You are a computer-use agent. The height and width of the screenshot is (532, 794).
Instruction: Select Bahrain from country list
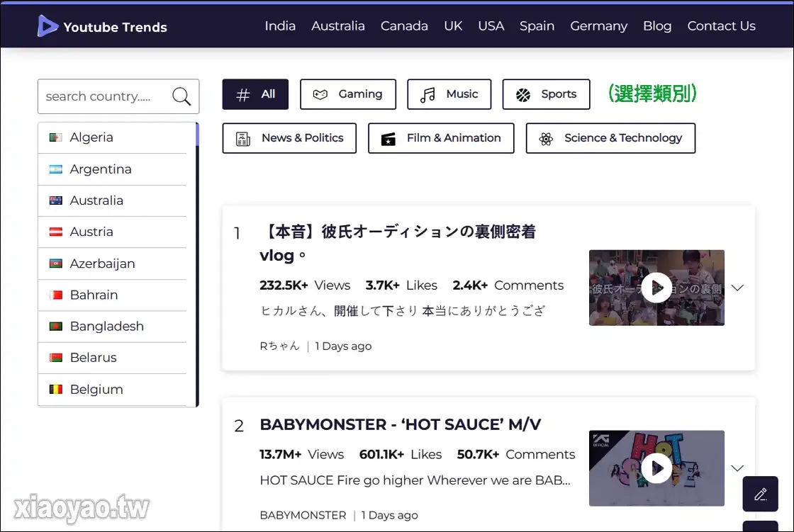click(x=113, y=295)
